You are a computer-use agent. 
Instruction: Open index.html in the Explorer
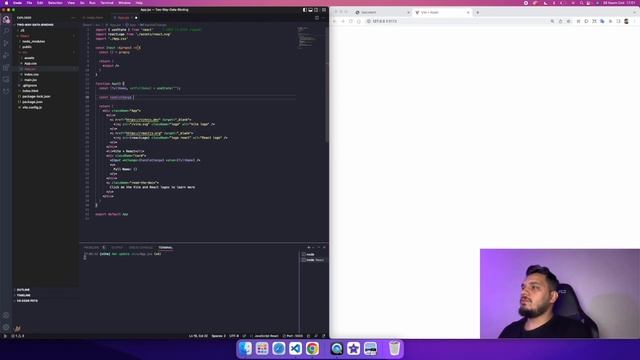click(x=31, y=91)
